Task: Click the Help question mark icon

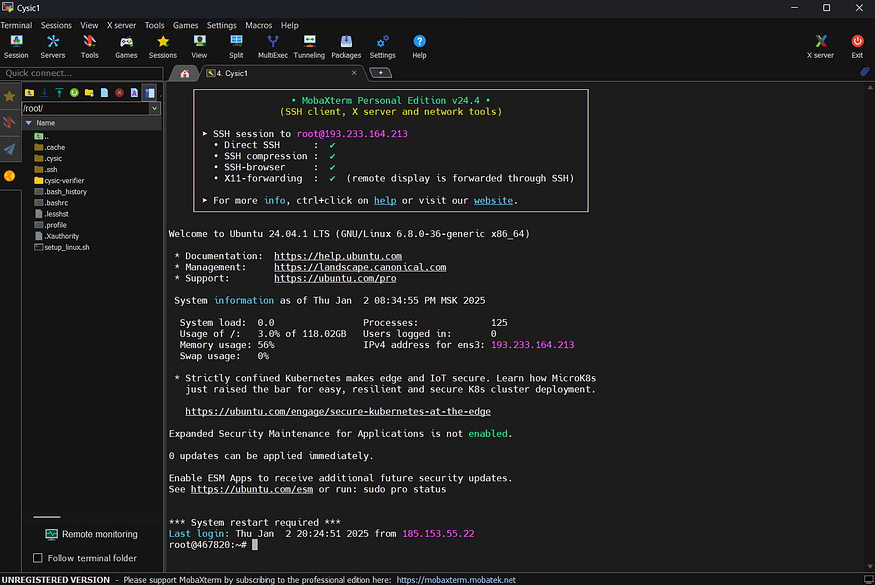Action: point(419,46)
